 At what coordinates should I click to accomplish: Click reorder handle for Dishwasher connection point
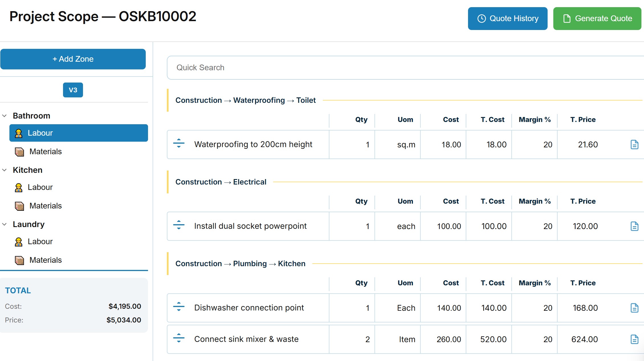click(x=179, y=306)
